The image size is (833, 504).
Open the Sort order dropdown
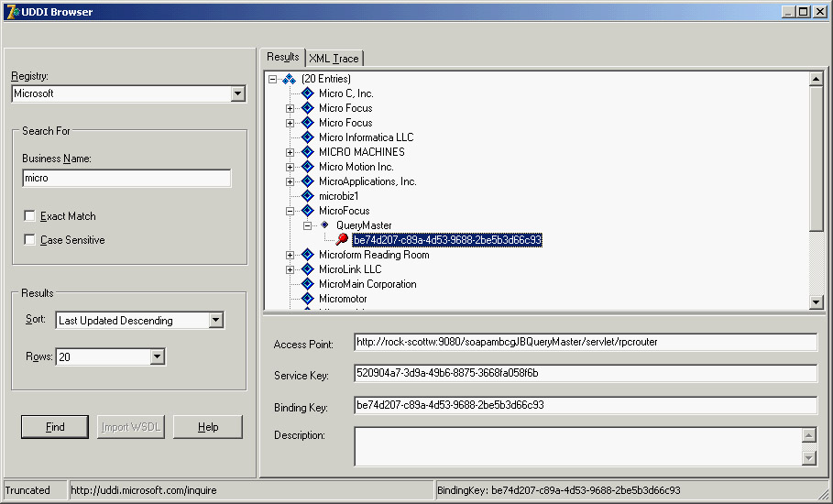pyautogui.click(x=215, y=321)
